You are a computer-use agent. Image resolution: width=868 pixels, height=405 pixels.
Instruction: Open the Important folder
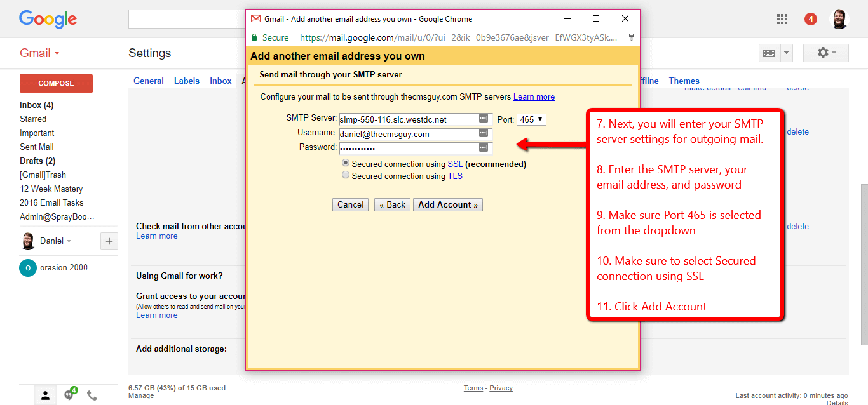(37, 133)
